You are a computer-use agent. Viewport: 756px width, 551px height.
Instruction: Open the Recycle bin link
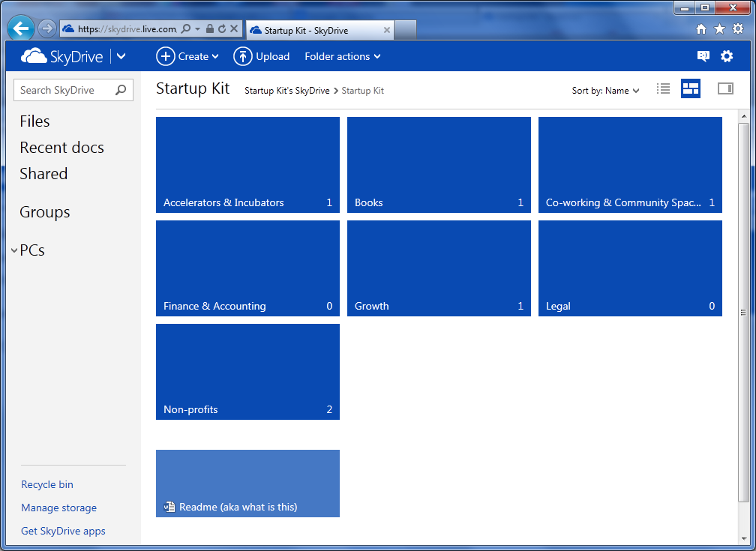coord(47,484)
